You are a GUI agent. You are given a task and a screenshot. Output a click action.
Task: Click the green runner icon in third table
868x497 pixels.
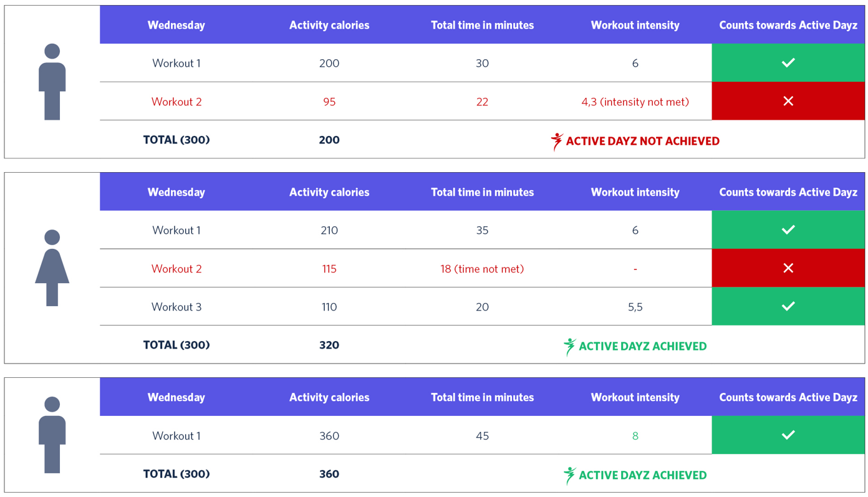(569, 475)
